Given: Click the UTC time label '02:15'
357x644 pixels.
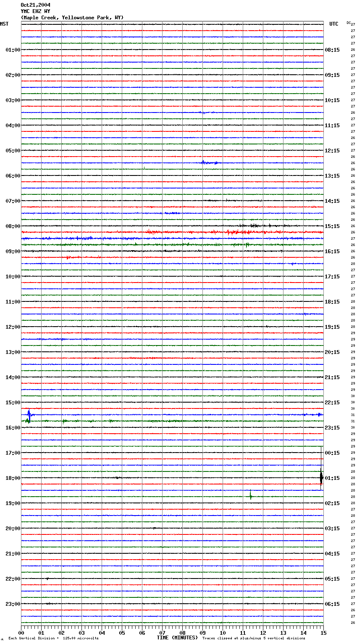Looking at the screenshot, I should click(x=332, y=503).
